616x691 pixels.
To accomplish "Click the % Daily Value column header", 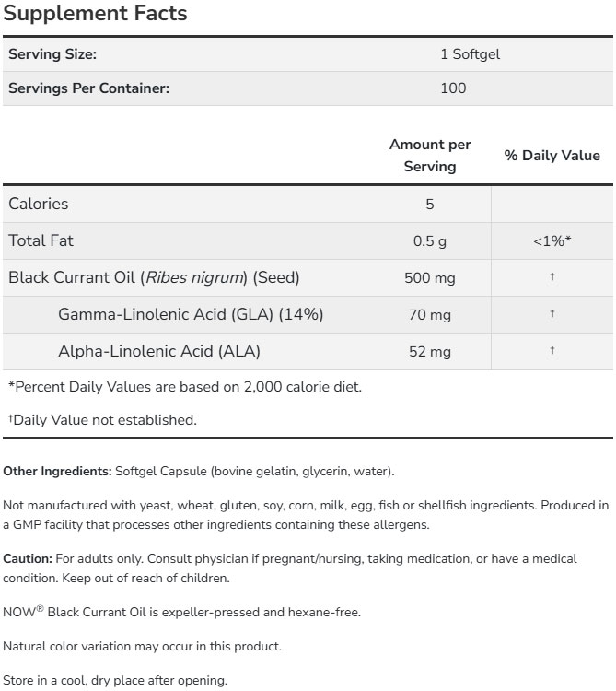I will (x=552, y=156).
